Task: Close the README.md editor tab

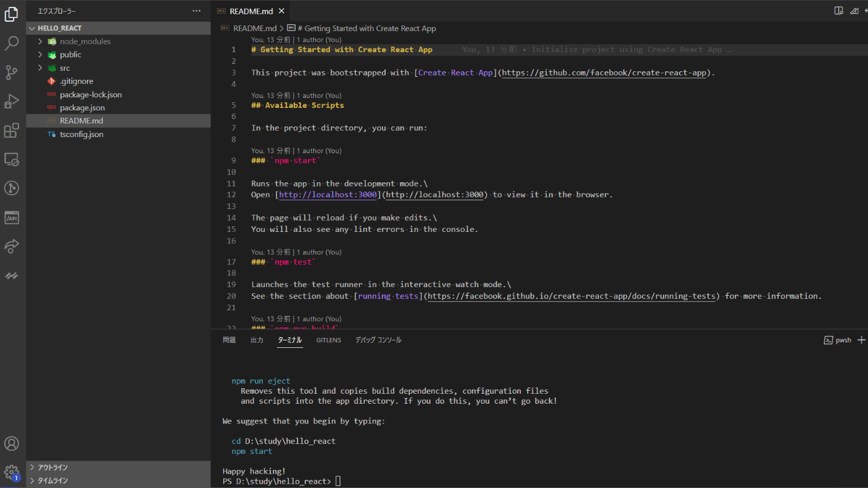Action: (x=281, y=11)
